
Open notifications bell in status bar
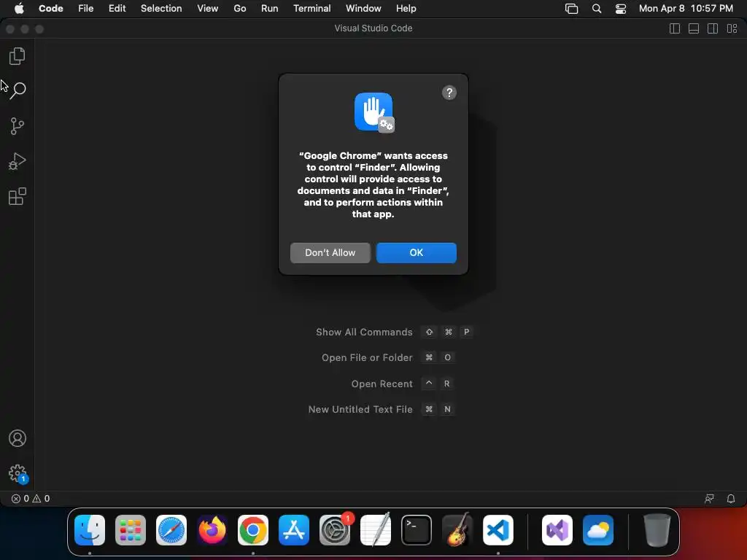(x=730, y=499)
